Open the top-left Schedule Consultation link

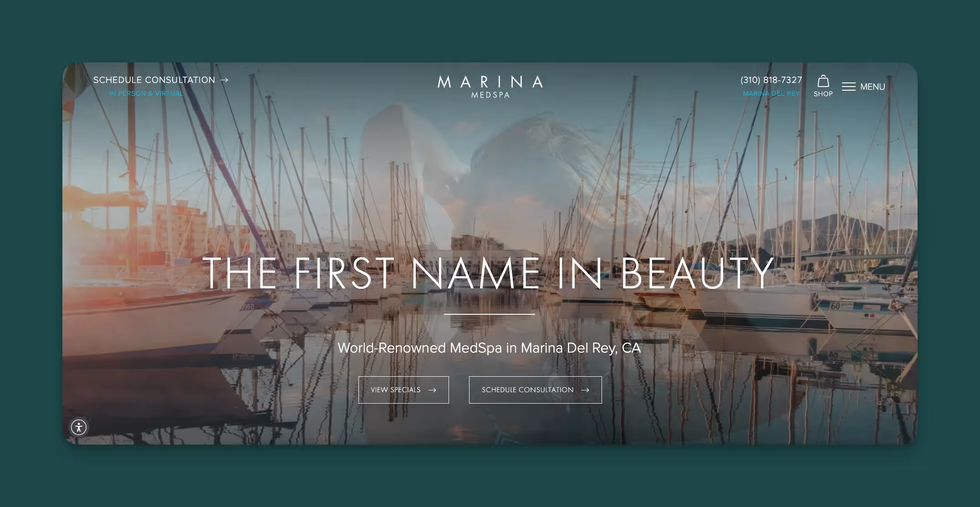[154, 80]
